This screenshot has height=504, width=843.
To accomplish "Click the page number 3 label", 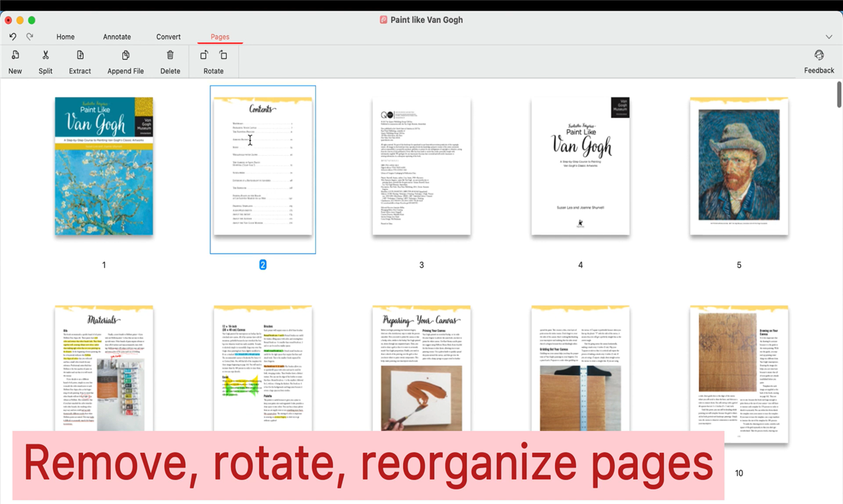I will click(x=421, y=265).
